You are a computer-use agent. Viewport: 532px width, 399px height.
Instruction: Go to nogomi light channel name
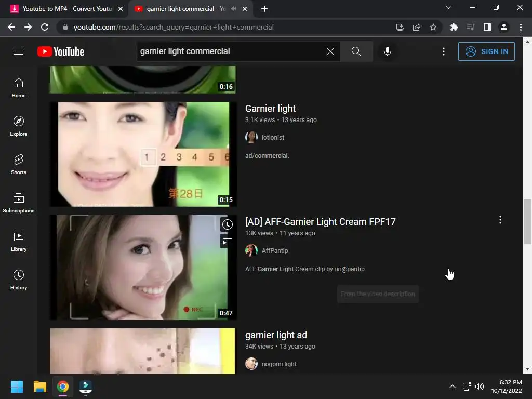coord(279,364)
